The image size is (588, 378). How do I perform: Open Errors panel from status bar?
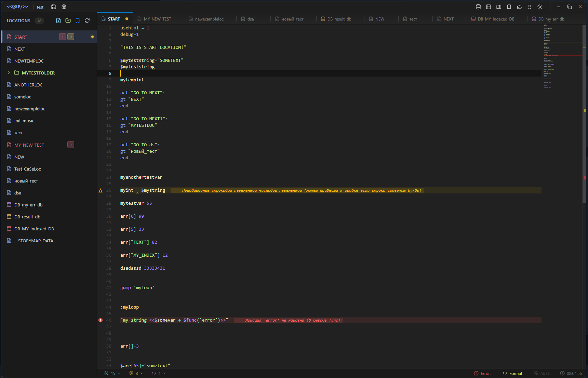[x=483, y=373]
